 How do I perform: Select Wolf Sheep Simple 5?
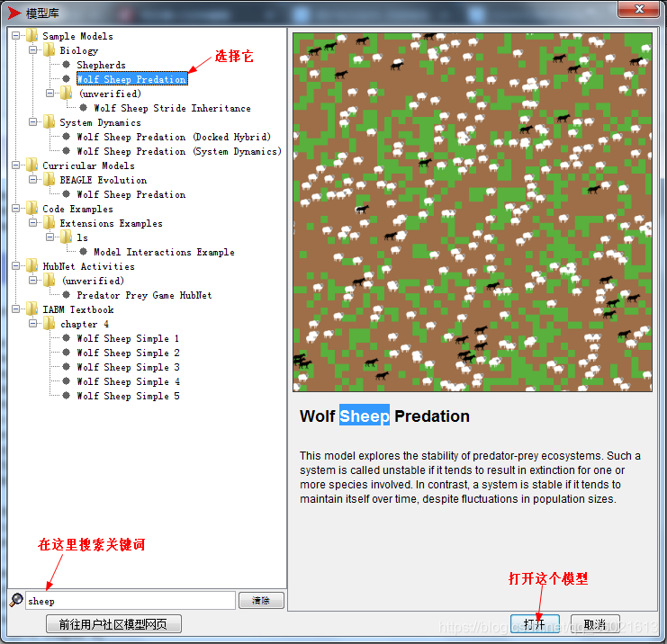click(128, 396)
